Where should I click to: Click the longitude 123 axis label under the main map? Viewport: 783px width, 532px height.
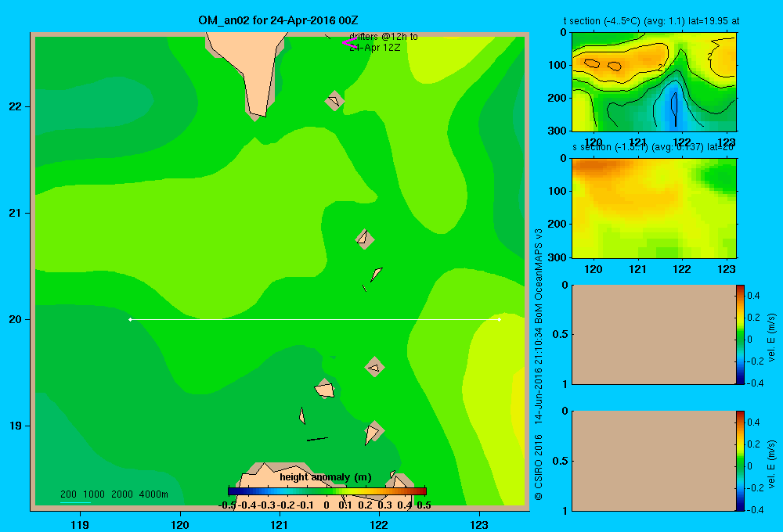coord(479,524)
